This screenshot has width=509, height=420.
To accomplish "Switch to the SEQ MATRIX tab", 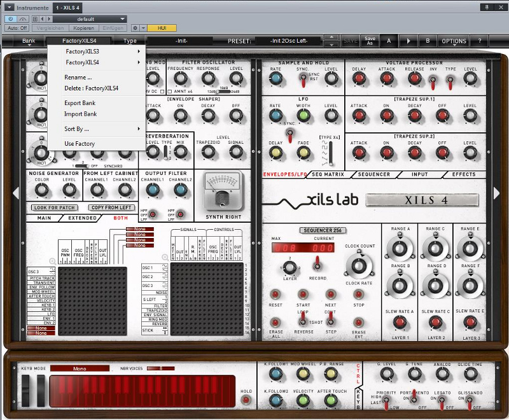I will (x=328, y=174).
